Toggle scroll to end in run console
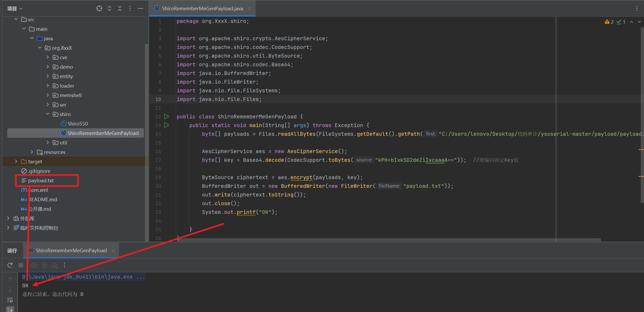 point(10,309)
